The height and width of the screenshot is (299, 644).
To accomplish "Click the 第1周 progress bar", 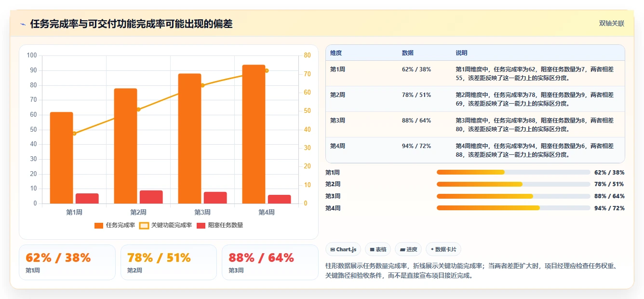I will click(513, 172).
